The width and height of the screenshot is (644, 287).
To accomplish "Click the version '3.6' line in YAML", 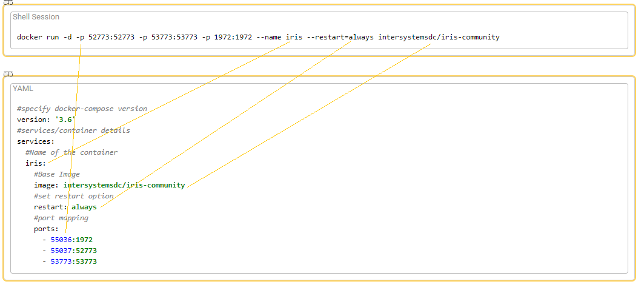I will [x=45, y=120].
